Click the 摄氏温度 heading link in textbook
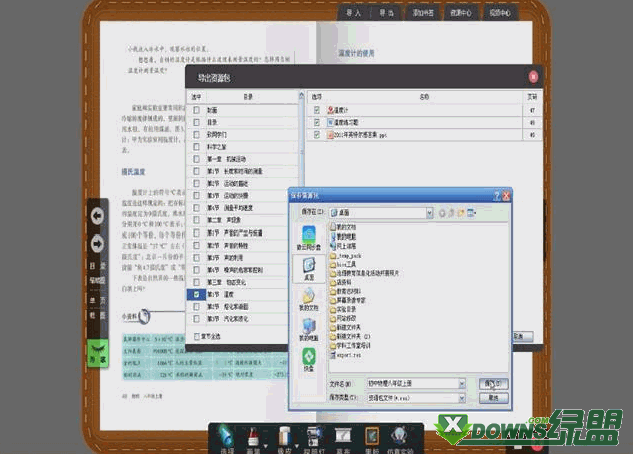633x454 pixels. point(133,172)
